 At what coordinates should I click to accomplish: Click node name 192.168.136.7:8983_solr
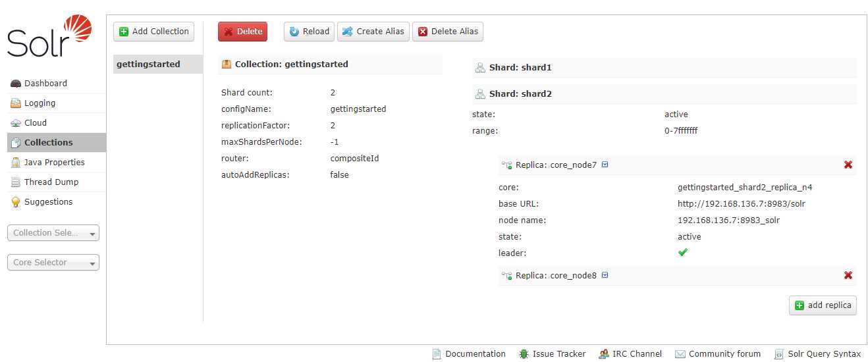pyautogui.click(x=728, y=220)
